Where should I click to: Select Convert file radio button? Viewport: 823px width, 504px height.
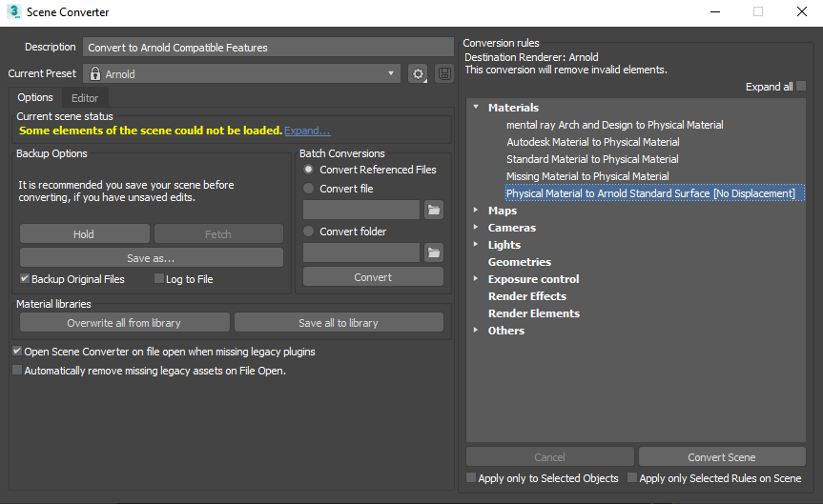tap(308, 189)
